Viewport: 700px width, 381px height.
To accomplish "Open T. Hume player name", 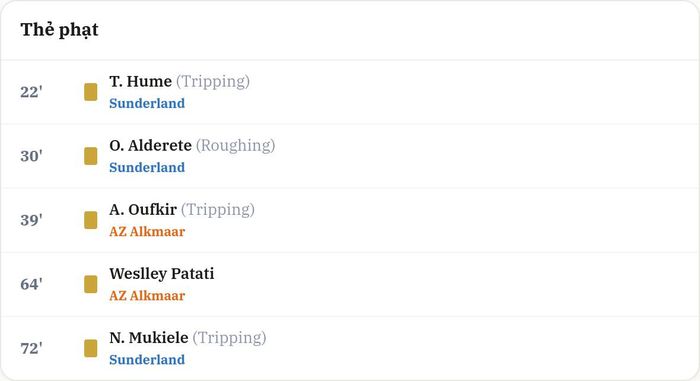I will pos(141,81).
